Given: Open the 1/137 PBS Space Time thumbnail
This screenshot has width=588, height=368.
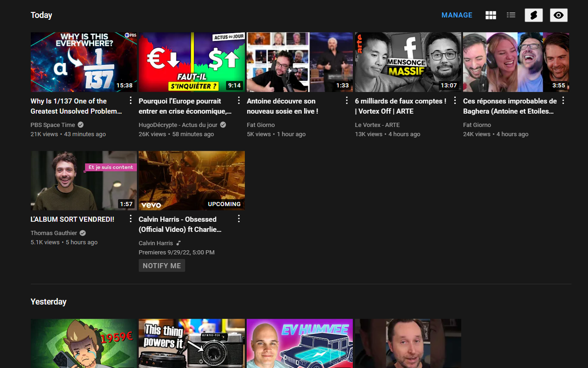Looking at the screenshot, I should pyautogui.click(x=84, y=62).
